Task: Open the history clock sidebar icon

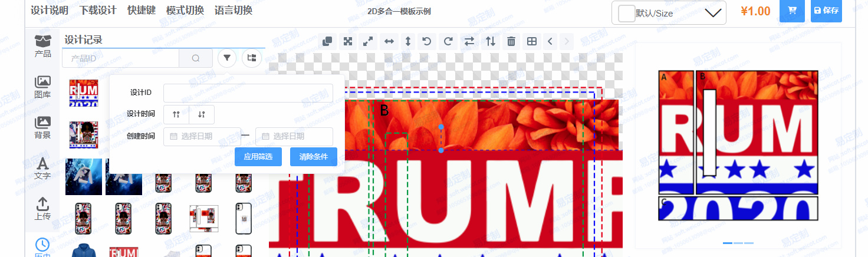Action: (x=42, y=246)
